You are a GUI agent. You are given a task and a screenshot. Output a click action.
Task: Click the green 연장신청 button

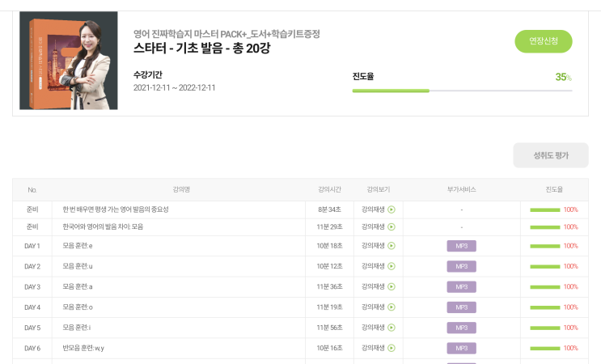543,41
